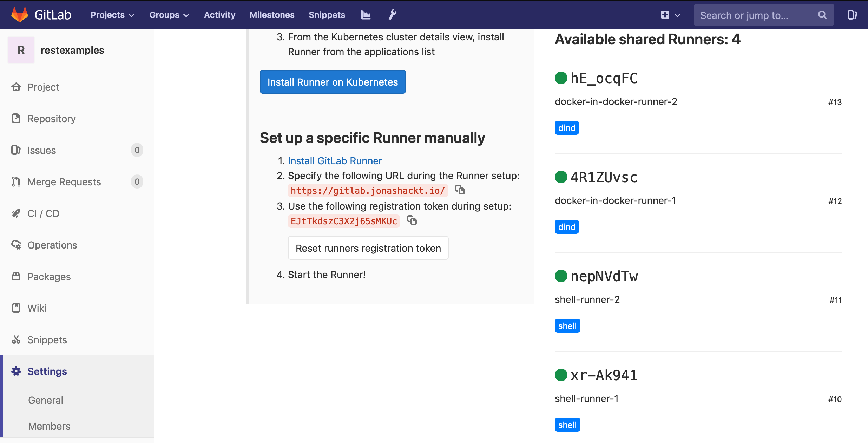Open Milestones in the top navigation
The width and height of the screenshot is (868, 443).
click(272, 15)
